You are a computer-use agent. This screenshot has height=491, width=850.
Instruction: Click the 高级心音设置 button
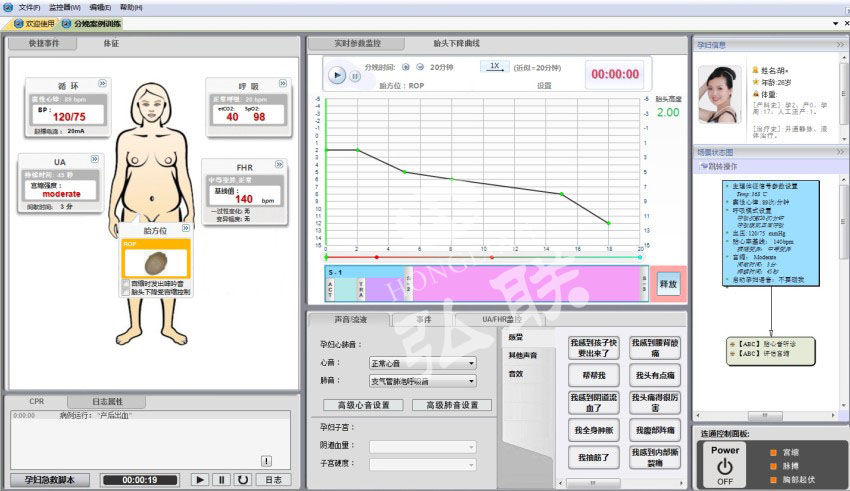363,405
